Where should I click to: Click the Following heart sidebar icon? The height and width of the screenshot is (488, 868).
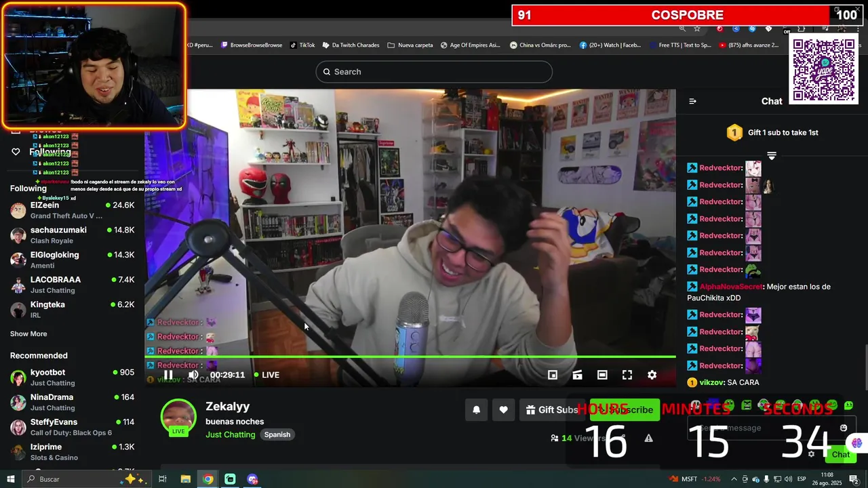[x=16, y=152]
